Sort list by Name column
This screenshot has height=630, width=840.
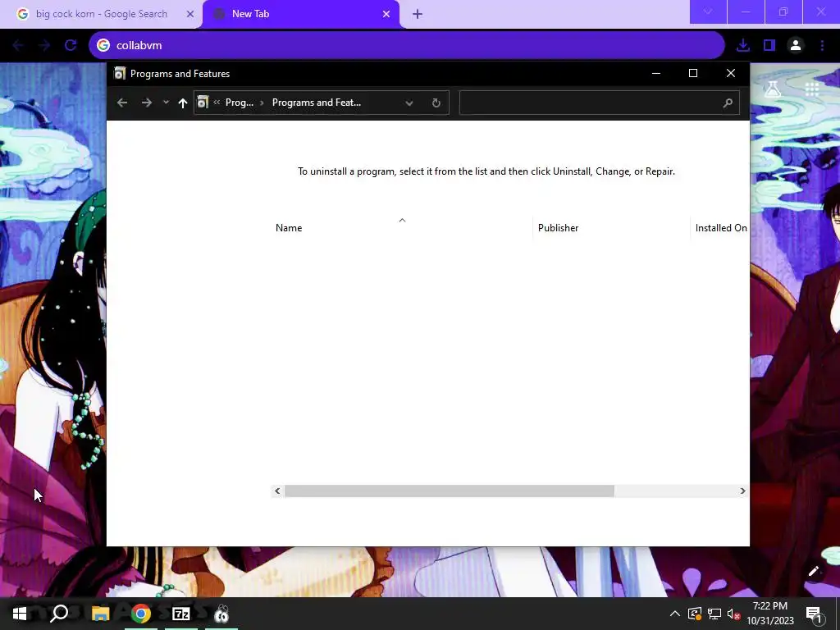pyautogui.click(x=402, y=228)
